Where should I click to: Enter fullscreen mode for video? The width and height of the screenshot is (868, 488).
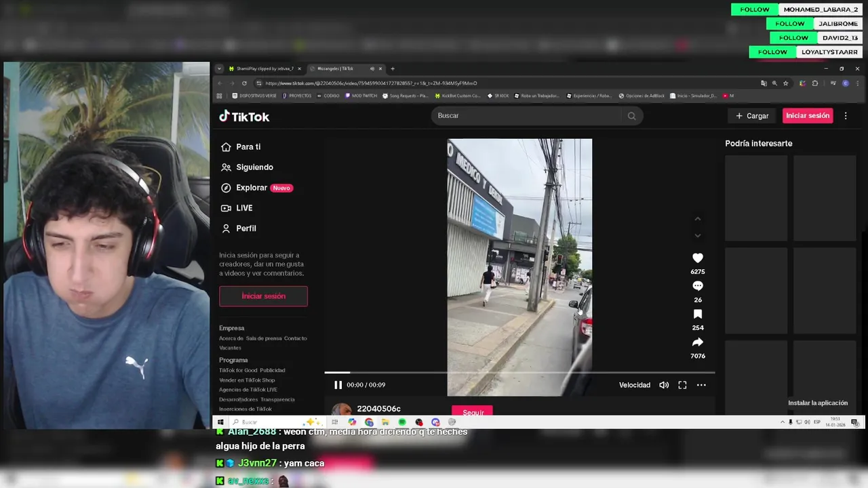tap(682, 385)
